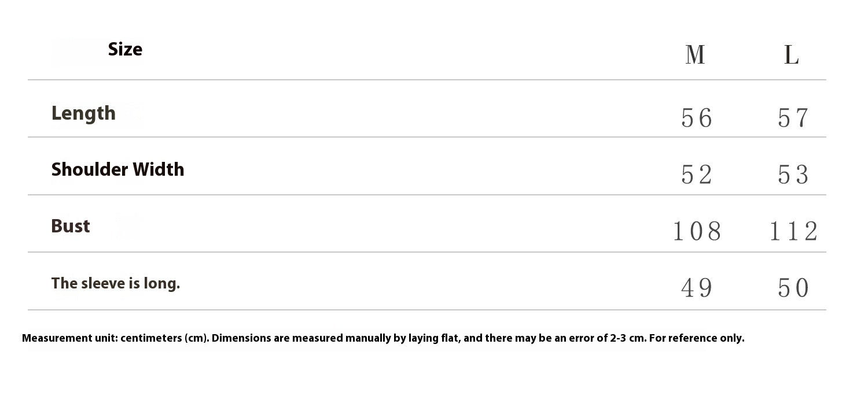The height and width of the screenshot is (396, 868).
Task: Select the M size column header
Action: tap(695, 55)
